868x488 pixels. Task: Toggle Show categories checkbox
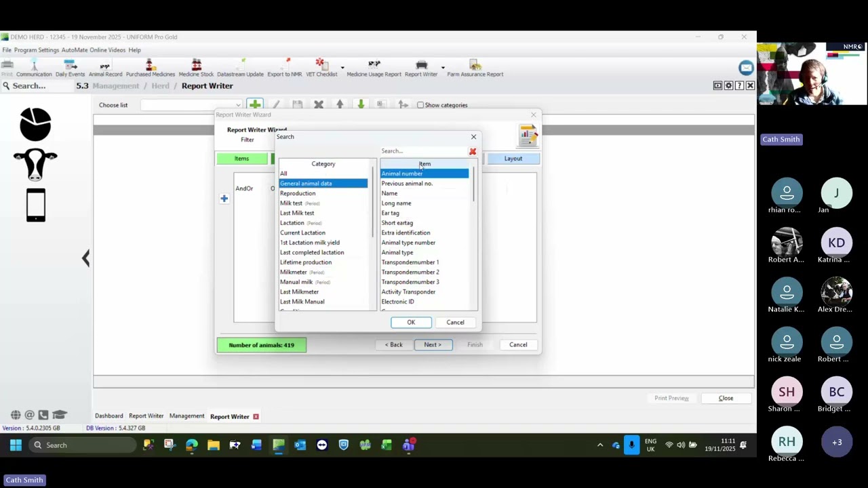click(420, 105)
